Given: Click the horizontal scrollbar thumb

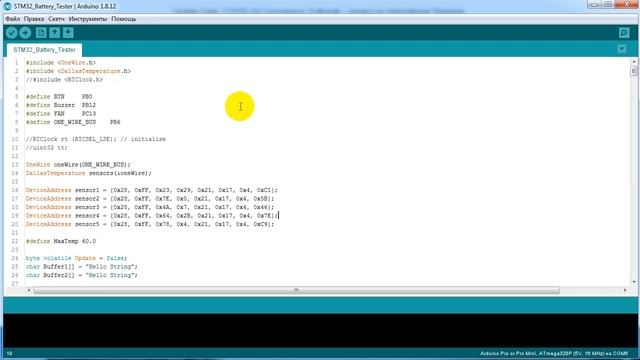Looking at the screenshot, I should [x=296, y=290].
